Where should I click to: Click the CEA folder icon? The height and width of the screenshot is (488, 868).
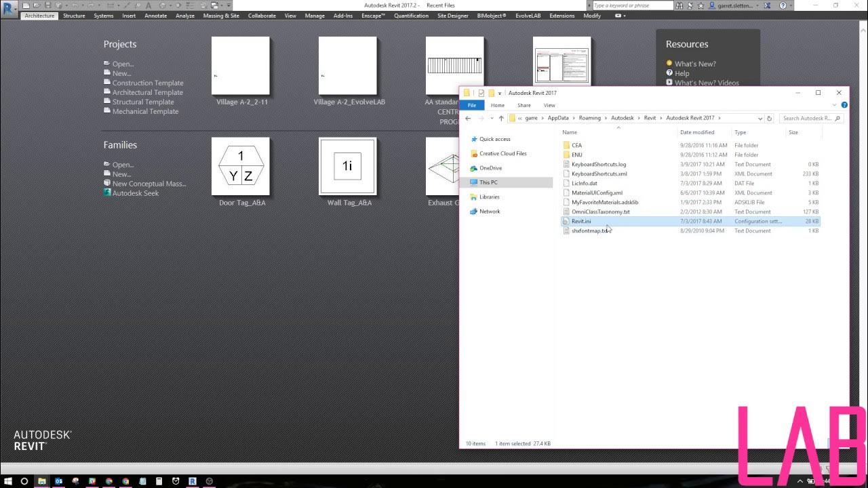pyautogui.click(x=566, y=145)
